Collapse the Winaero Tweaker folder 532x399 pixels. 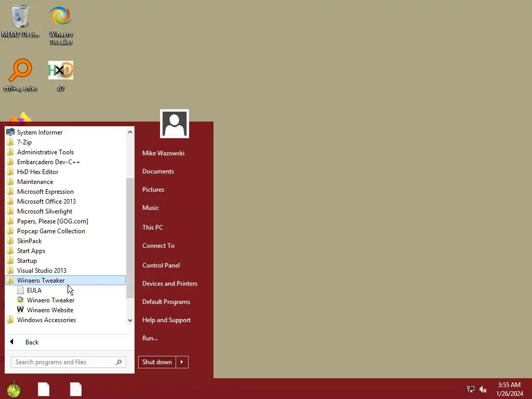[x=65, y=280]
